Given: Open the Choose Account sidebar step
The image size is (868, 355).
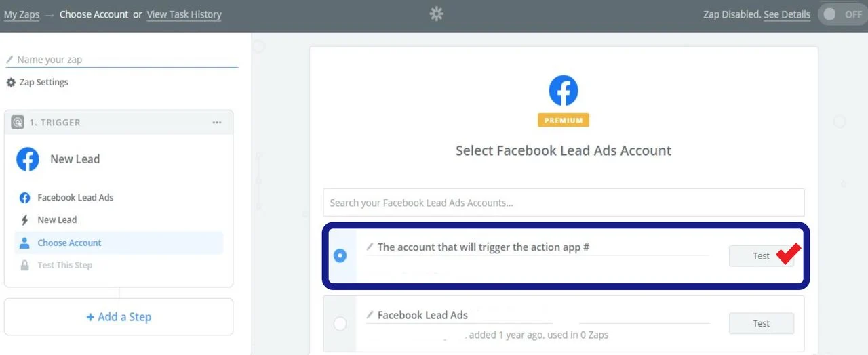Looking at the screenshot, I should pos(68,243).
